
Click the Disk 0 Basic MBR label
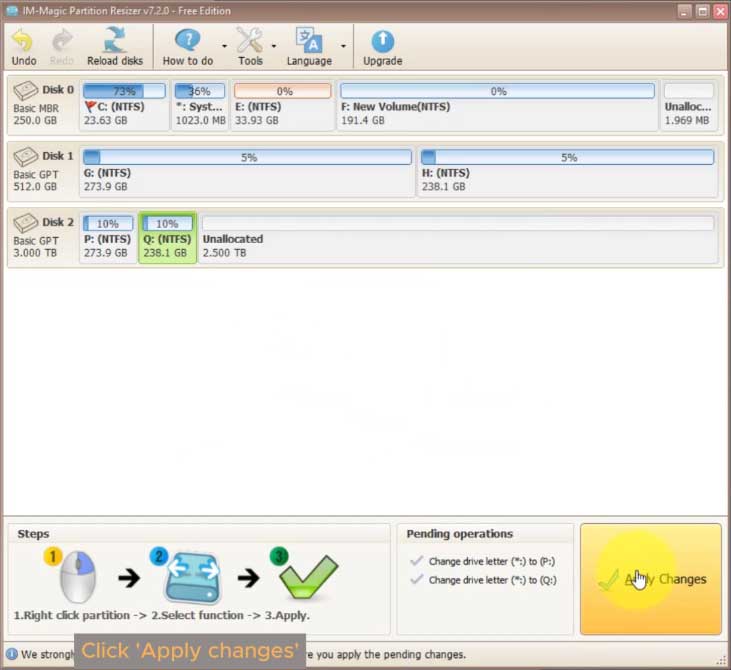coord(36,108)
